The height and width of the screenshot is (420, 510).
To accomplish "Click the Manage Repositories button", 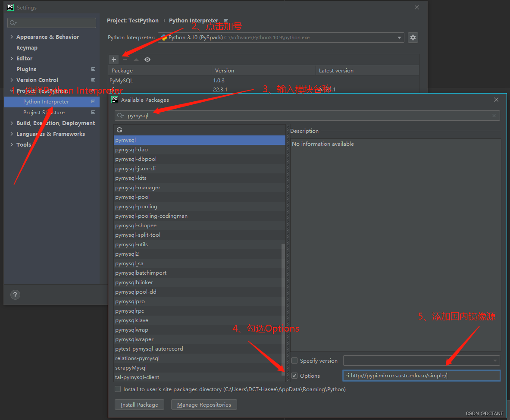I will tap(204, 405).
